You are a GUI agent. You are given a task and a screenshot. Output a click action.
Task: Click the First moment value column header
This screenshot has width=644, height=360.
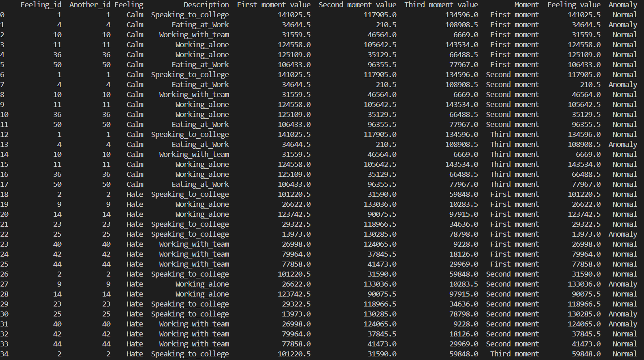click(x=274, y=5)
